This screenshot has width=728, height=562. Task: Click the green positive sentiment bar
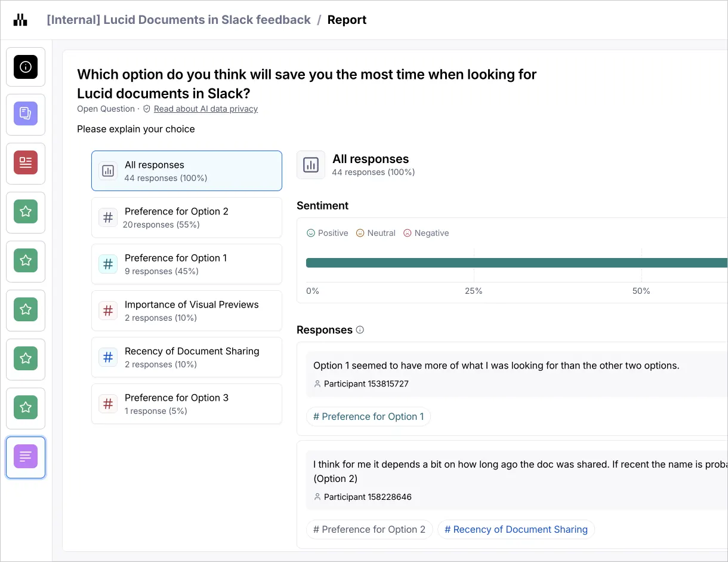point(517,263)
